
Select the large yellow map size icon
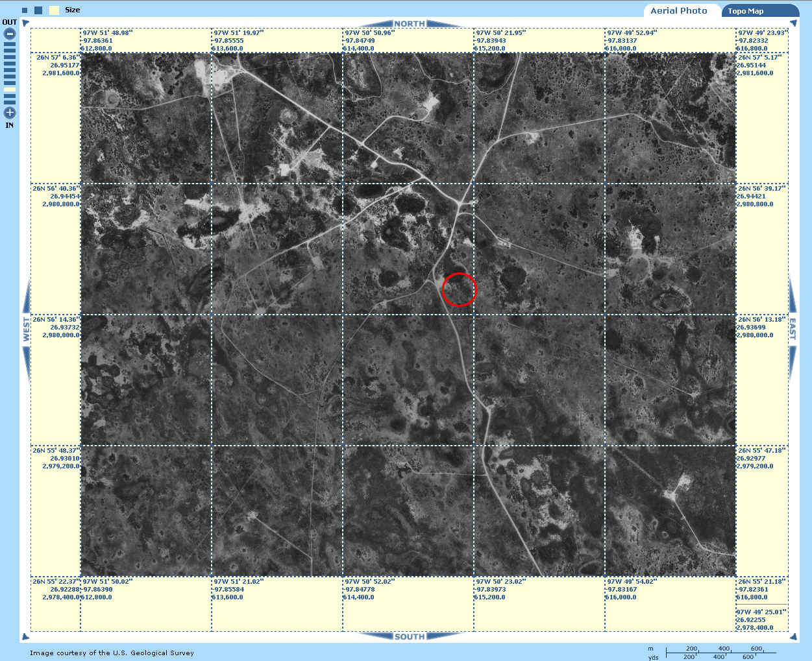tap(55, 10)
